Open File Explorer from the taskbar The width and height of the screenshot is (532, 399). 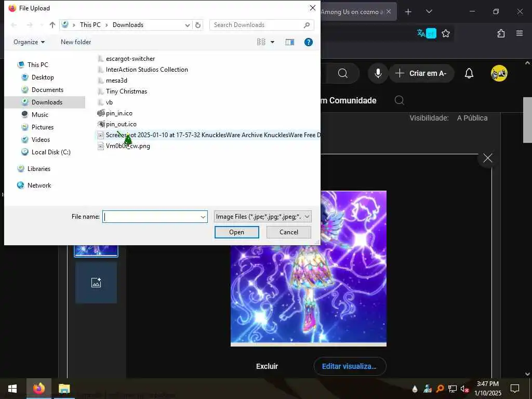pyautogui.click(x=64, y=389)
